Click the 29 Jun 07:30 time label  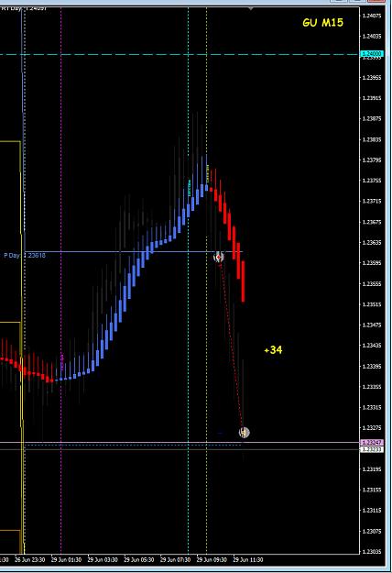(175, 560)
